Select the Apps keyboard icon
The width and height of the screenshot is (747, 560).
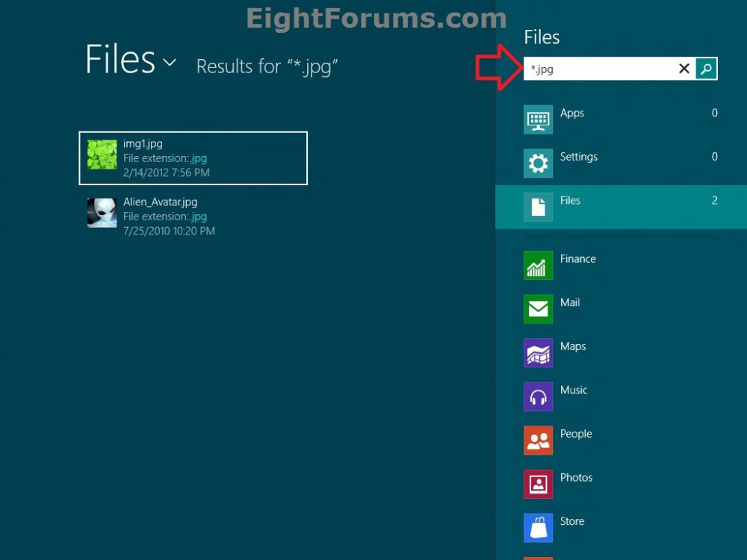click(x=538, y=119)
